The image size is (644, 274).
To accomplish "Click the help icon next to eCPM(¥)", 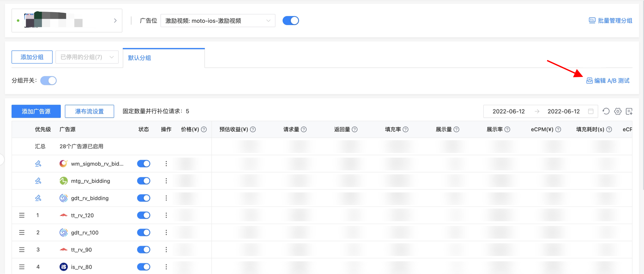I will click(558, 129).
